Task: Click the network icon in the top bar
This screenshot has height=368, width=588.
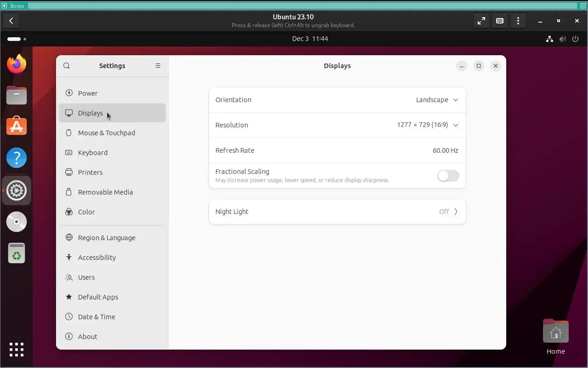Action: click(x=549, y=39)
